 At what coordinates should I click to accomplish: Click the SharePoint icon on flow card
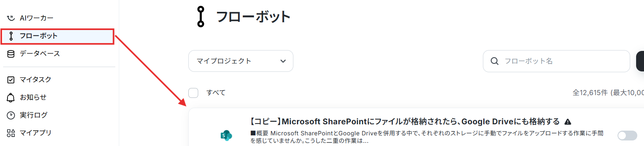pos(226,136)
